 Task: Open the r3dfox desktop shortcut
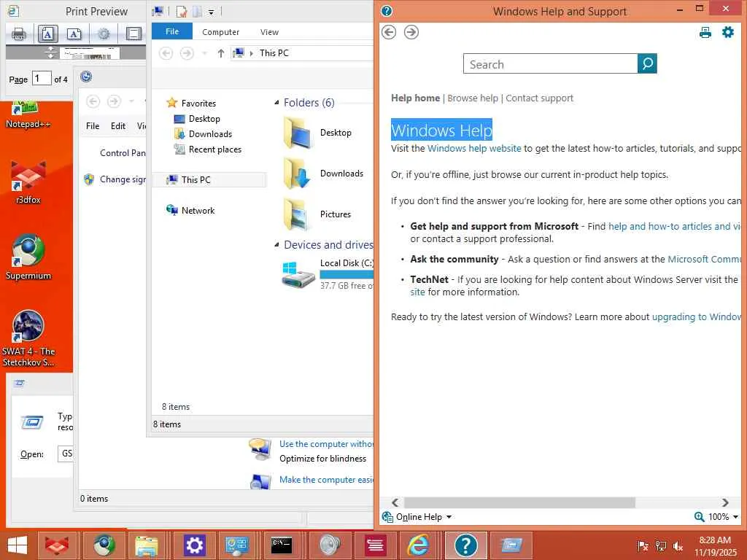coord(28,182)
